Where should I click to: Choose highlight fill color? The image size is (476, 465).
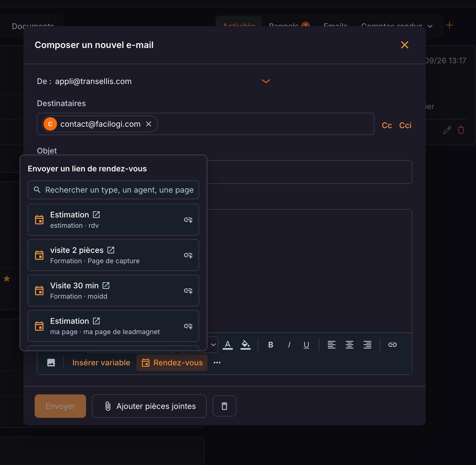(x=246, y=345)
